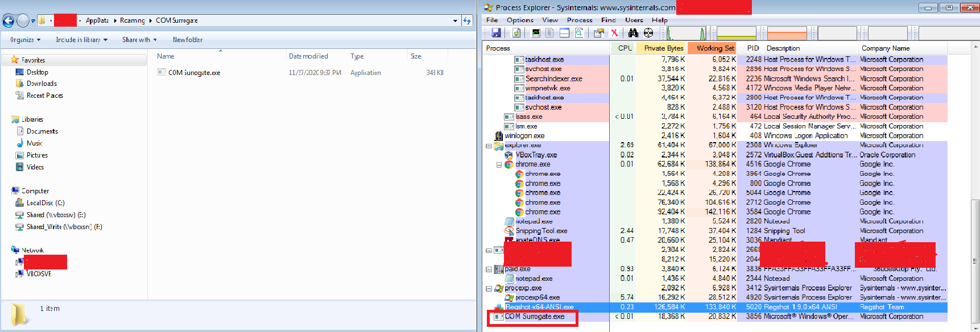Select the wmpnetwk.exe process row
This screenshot has height=332, width=980.
[x=716, y=88]
